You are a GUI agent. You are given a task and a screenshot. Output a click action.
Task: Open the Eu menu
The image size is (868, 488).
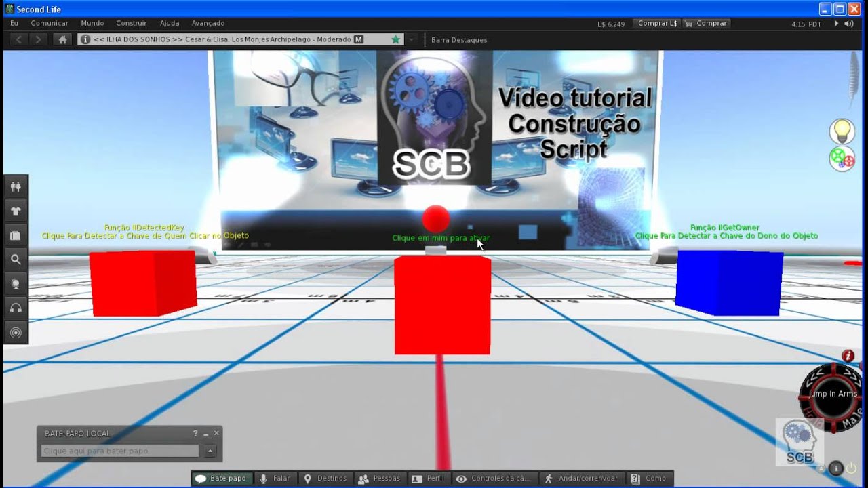14,23
